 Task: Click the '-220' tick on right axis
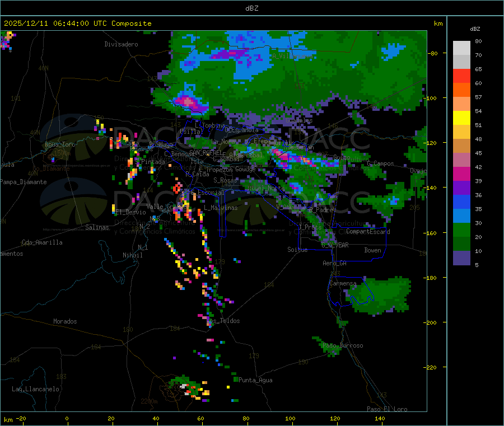(x=431, y=368)
